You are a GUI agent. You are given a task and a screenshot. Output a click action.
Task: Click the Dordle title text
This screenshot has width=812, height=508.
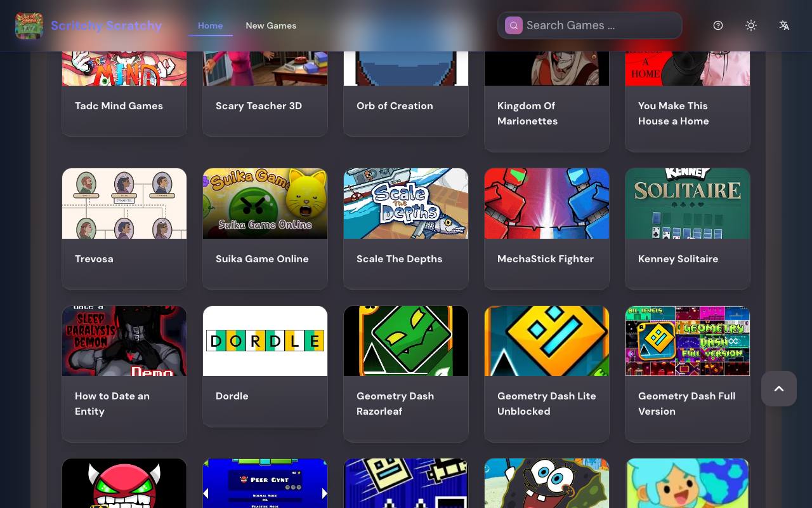click(x=232, y=396)
